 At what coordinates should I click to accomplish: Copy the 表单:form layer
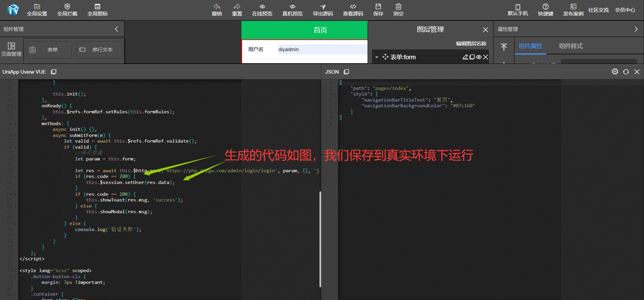(472, 57)
